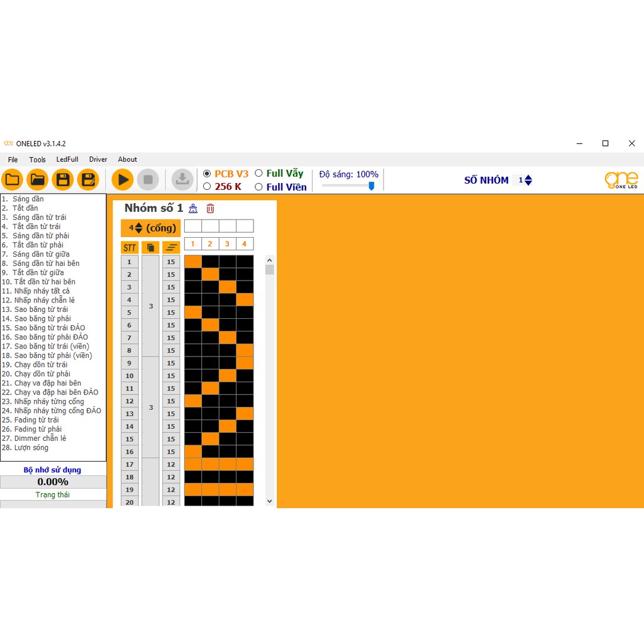Select the PCB V3 radio option
The image size is (644, 644).
coord(207,174)
